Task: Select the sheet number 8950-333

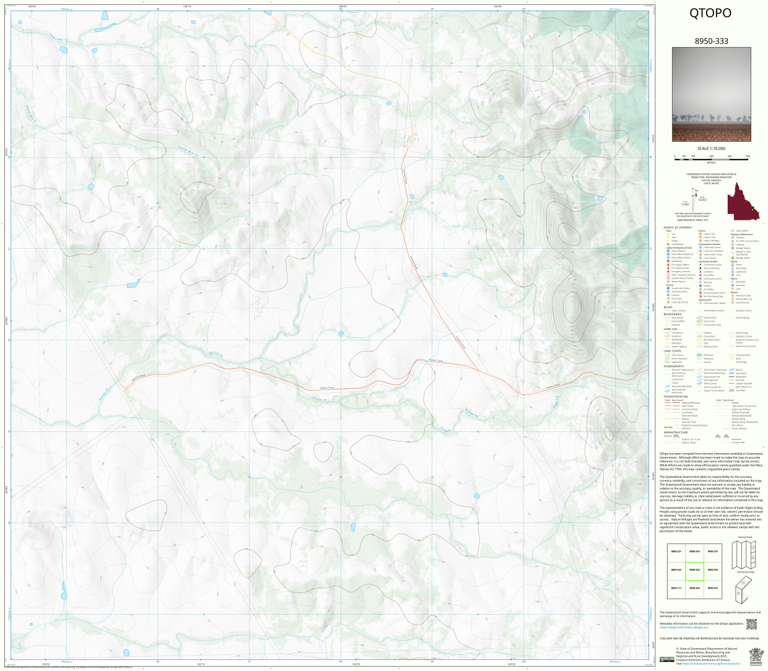Action: pos(711,41)
